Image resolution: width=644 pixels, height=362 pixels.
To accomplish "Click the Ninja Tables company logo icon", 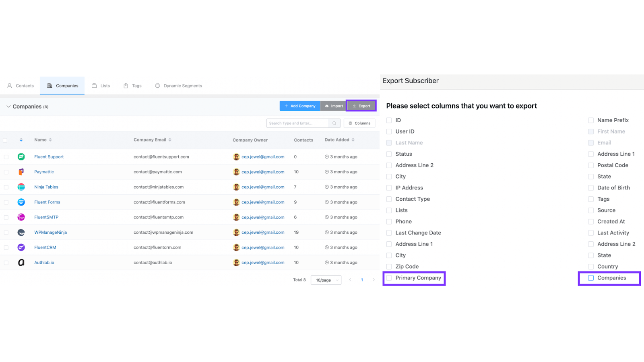I will pyautogui.click(x=21, y=187).
